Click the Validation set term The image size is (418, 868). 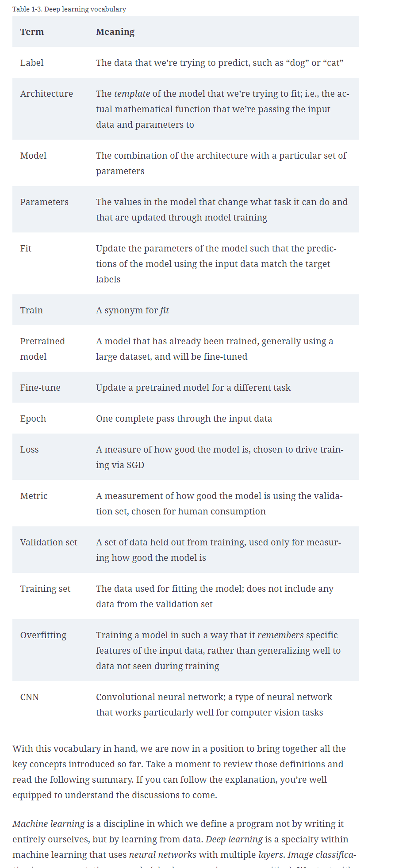[49, 542]
